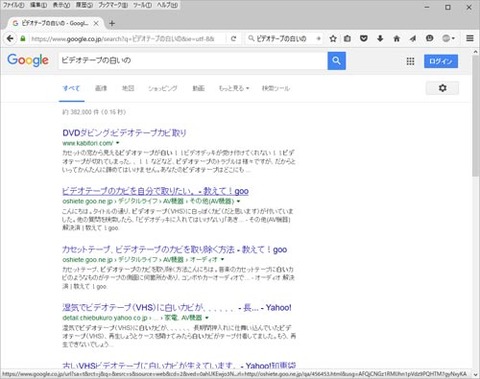480x379 pixels.
Task: Click the blue Google search button
Action: (336, 61)
